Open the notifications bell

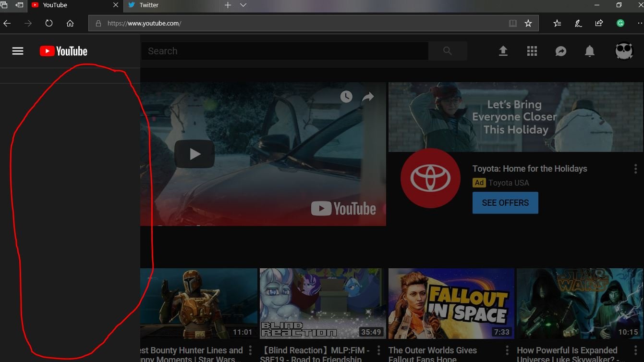(x=590, y=51)
